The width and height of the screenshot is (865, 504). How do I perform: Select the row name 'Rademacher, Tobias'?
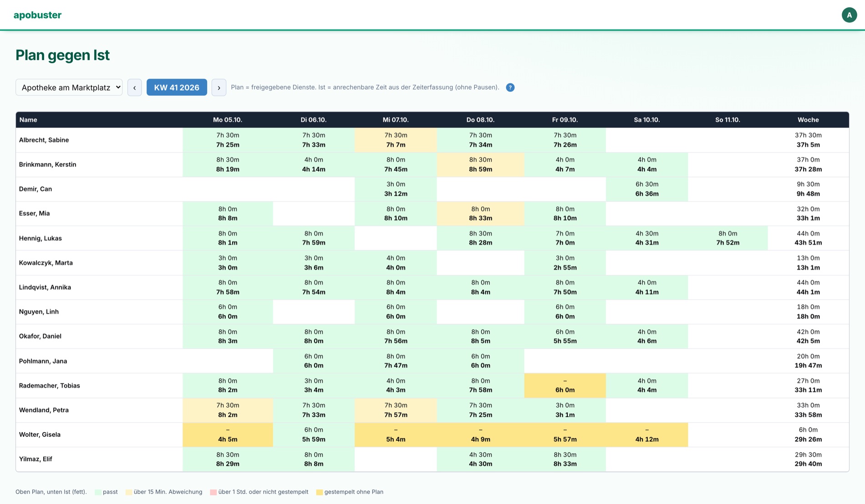coord(49,386)
